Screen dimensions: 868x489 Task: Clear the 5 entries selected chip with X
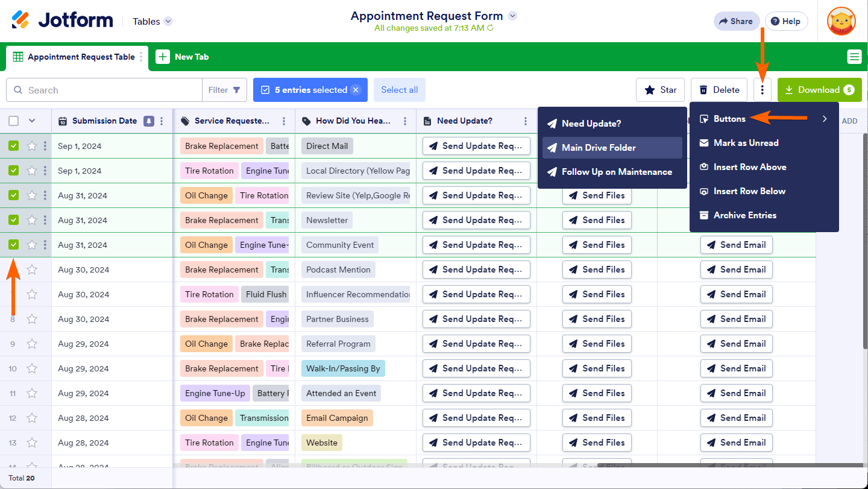point(356,90)
